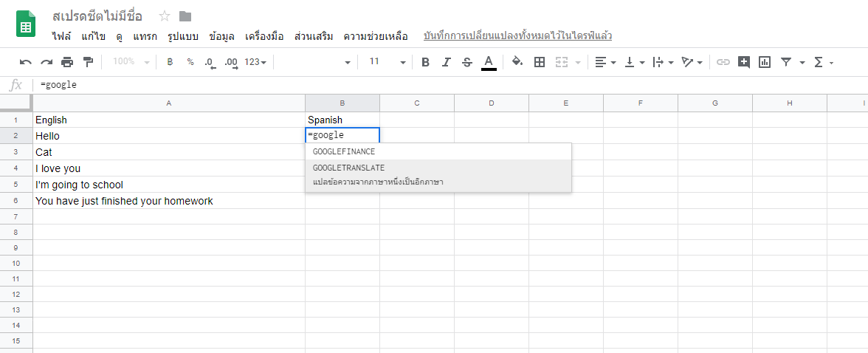Open the เครื่องมือ menu
Viewport: 868px width, 353px height.
click(x=264, y=37)
